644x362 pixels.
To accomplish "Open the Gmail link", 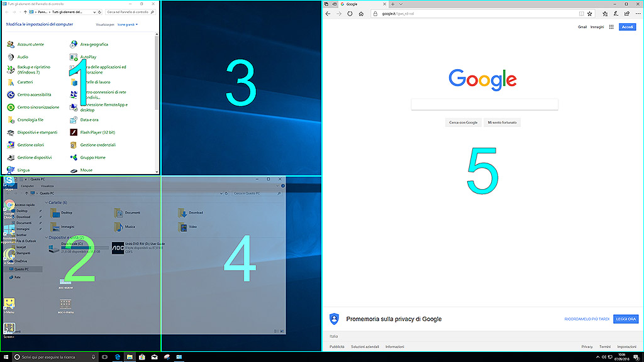I will pyautogui.click(x=582, y=27).
